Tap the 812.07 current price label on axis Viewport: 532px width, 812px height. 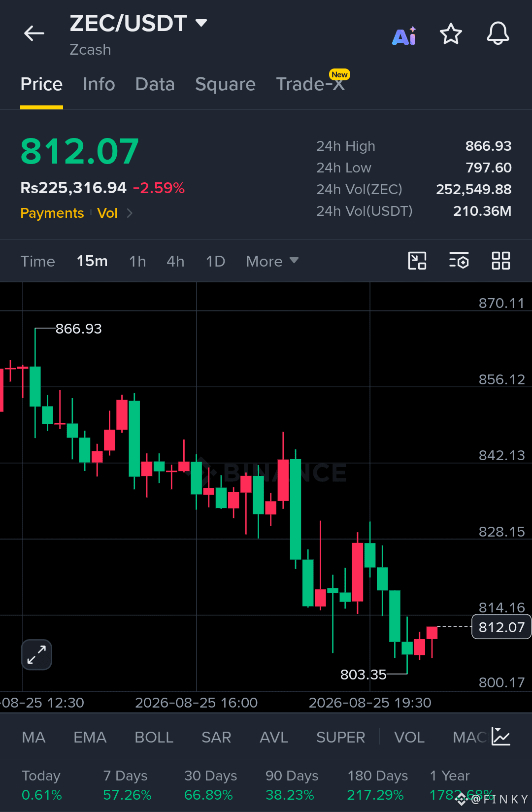click(x=501, y=627)
